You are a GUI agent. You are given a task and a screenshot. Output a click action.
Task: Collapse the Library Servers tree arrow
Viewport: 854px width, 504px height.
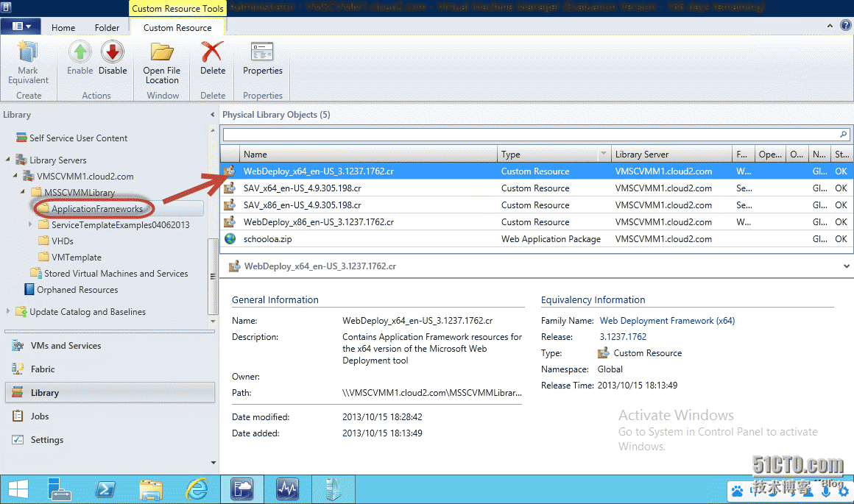(7, 160)
